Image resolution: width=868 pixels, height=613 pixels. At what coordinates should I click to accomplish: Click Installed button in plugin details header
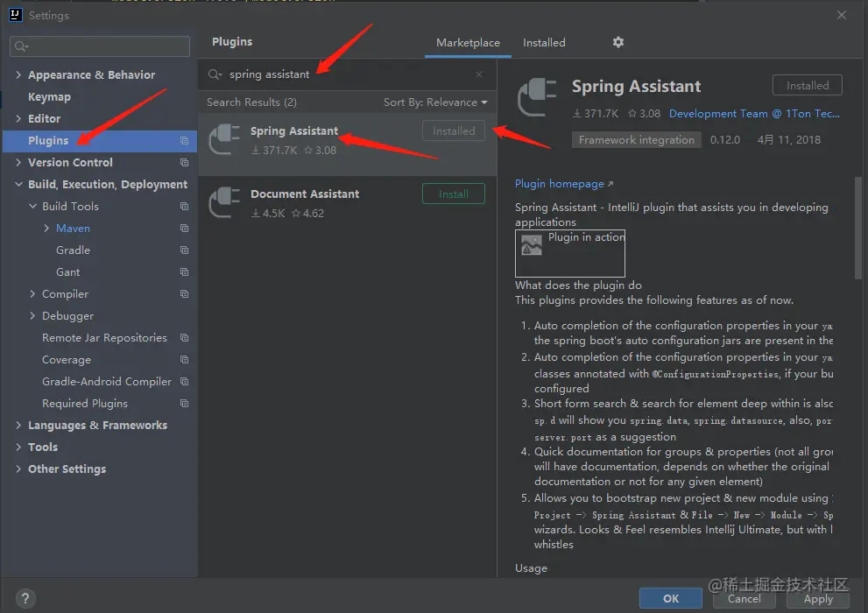coord(807,85)
